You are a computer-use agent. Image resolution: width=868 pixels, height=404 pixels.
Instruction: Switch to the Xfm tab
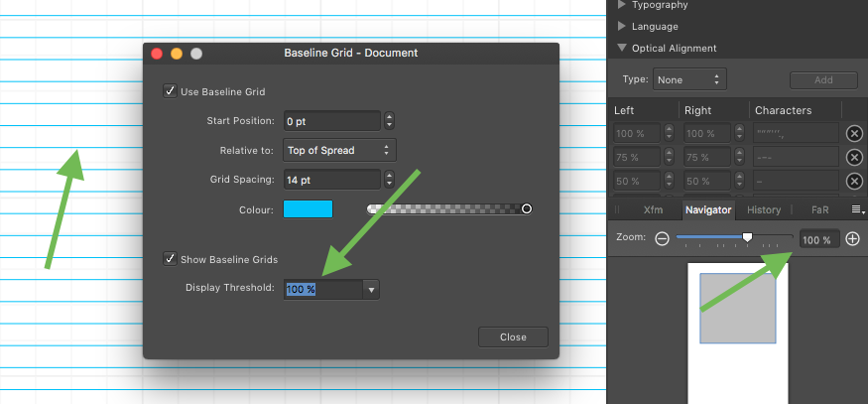[x=653, y=209]
